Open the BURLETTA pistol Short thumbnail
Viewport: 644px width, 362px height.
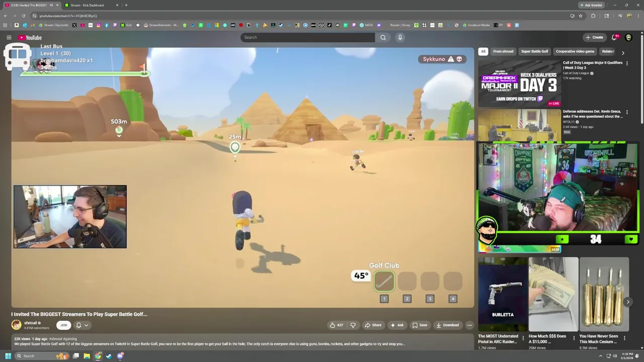pos(503,294)
